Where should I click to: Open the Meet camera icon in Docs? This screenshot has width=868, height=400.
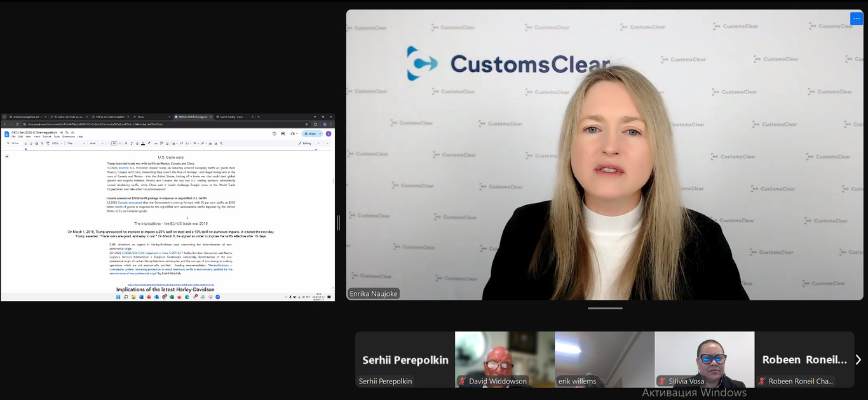pos(293,134)
